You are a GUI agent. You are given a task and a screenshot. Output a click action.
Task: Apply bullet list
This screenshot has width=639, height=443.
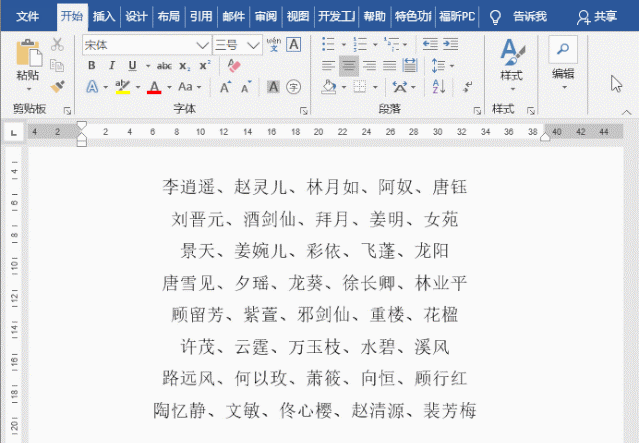coord(328,44)
